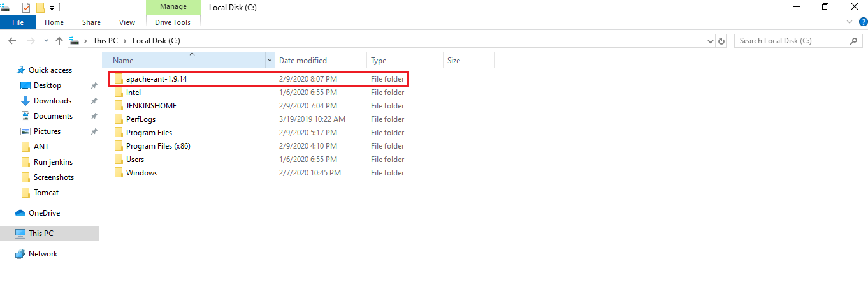Select the PerfLogs folder icon
Image resolution: width=868 pixels, height=282 pixels.
tap(119, 119)
